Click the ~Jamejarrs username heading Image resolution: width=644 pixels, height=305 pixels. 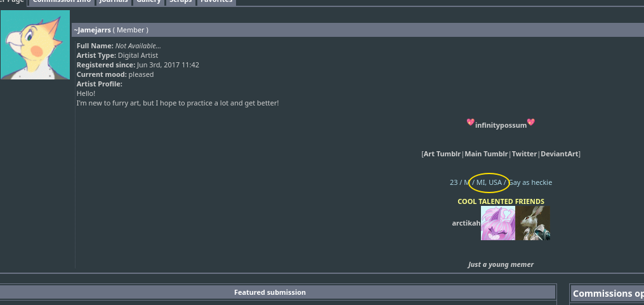coord(92,30)
